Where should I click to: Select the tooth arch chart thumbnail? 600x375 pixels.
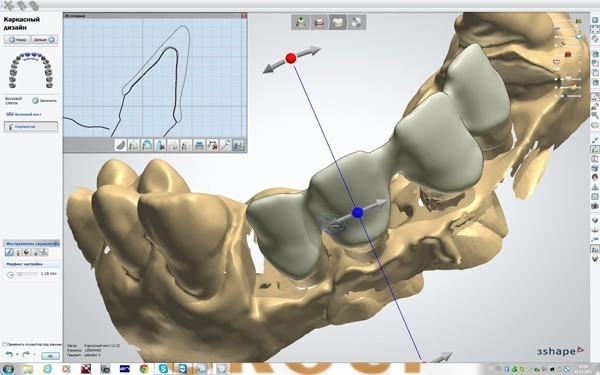coord(31,70)
